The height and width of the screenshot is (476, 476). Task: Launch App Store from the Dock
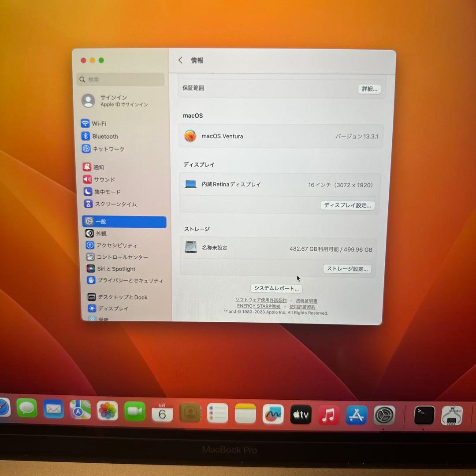357,414
